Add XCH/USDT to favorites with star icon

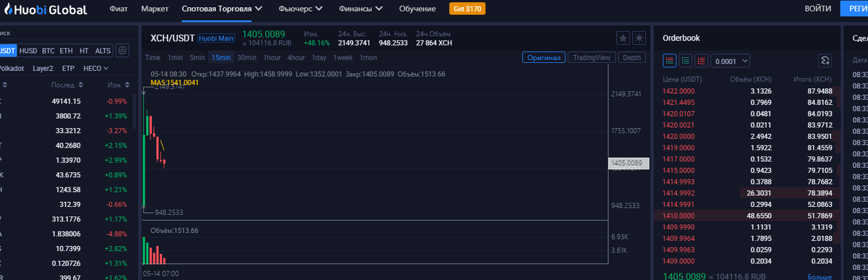[x=623, y=38]
